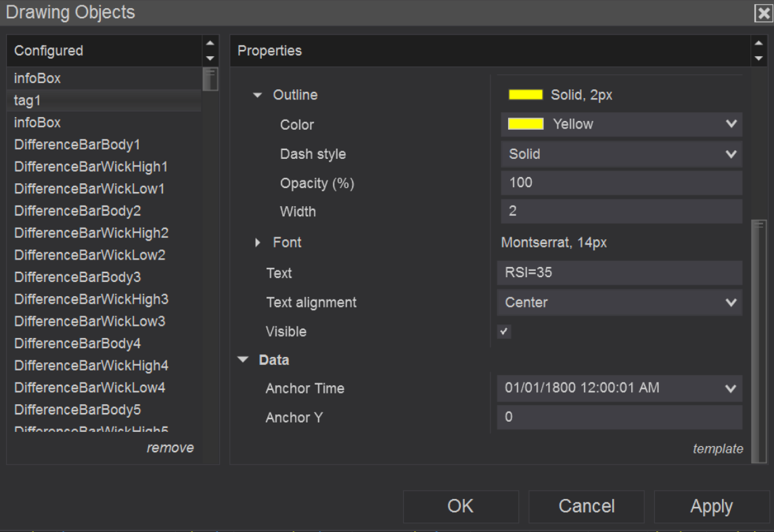Select DifferenceBarWickHigh3 drawing object
This screenshot has width=774, height=532.
[x=91, y=299]
